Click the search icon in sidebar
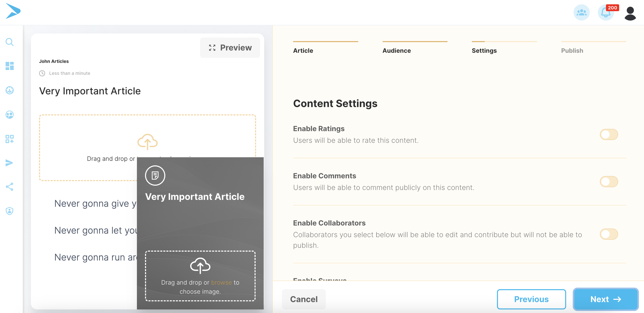644x313 pixels. tap(10, 42)
